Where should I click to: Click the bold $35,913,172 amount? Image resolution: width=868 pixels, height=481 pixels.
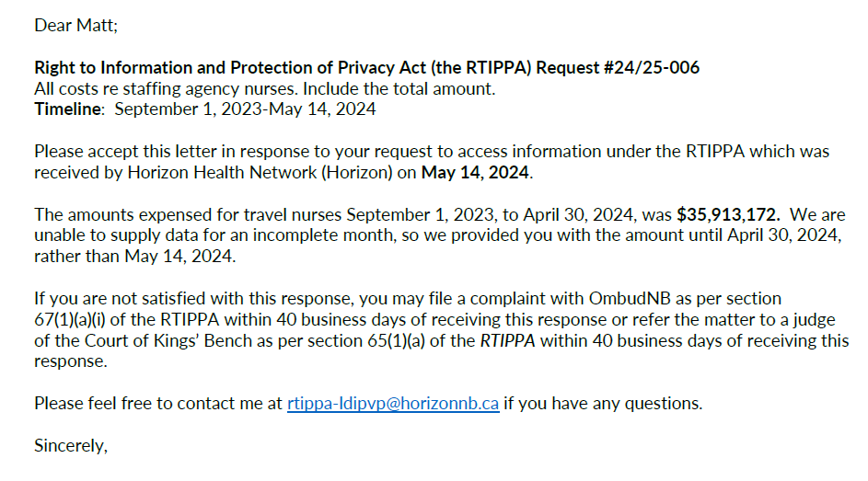pyautogui.click(x=728, y=215)
